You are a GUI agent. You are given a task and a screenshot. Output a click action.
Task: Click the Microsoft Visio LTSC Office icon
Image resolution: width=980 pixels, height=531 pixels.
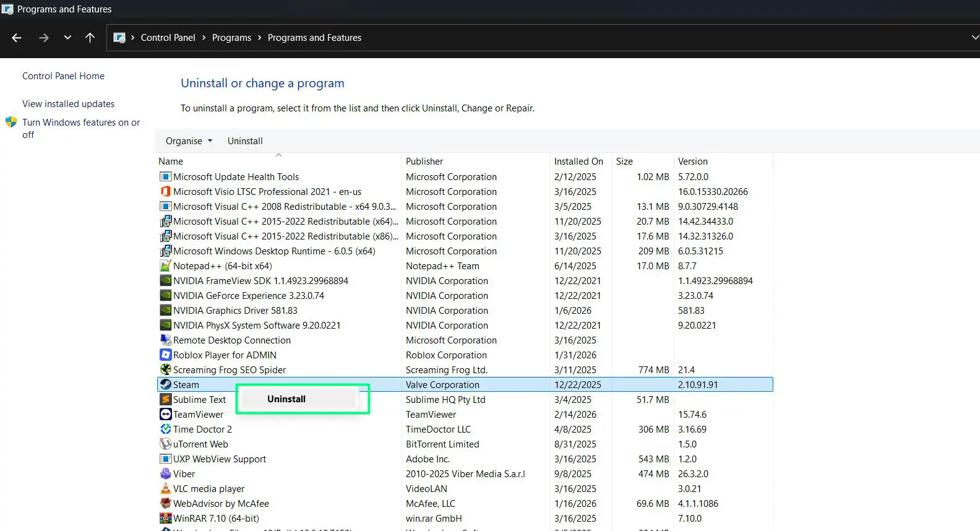[166, 191]
